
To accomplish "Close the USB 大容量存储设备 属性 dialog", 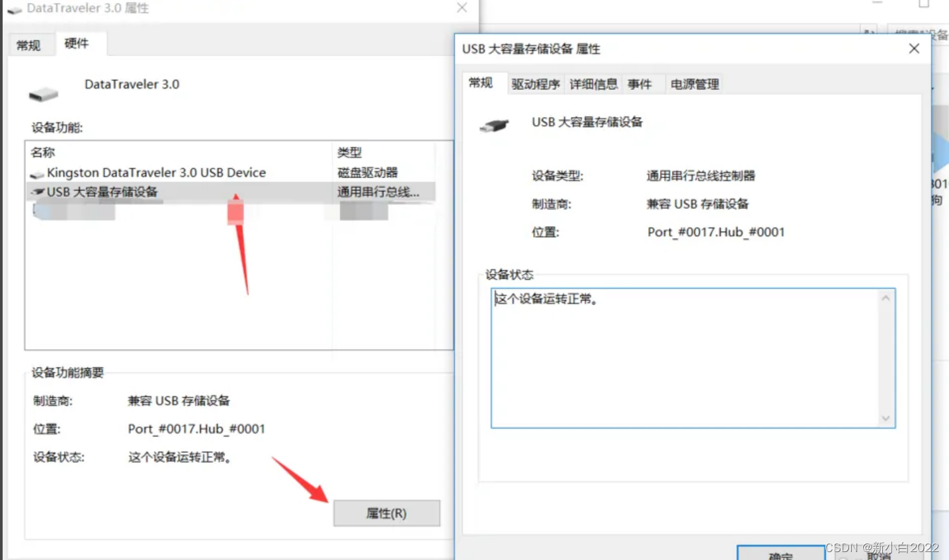I will [914, 49].
